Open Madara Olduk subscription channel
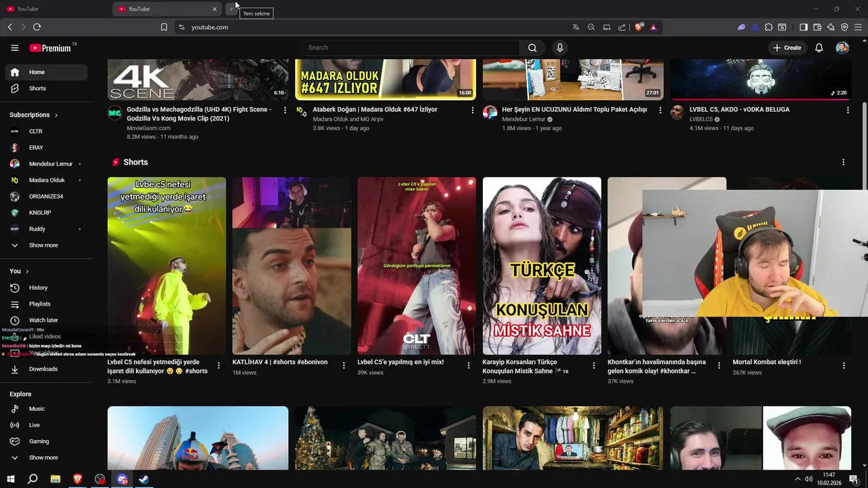The image size is (868, 488). pyautogui.click(x=46, y=180)
